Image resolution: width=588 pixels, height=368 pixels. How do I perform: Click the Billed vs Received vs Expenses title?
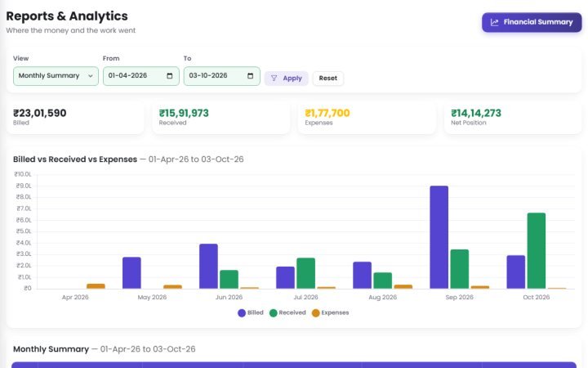click(x=75, y=159)
